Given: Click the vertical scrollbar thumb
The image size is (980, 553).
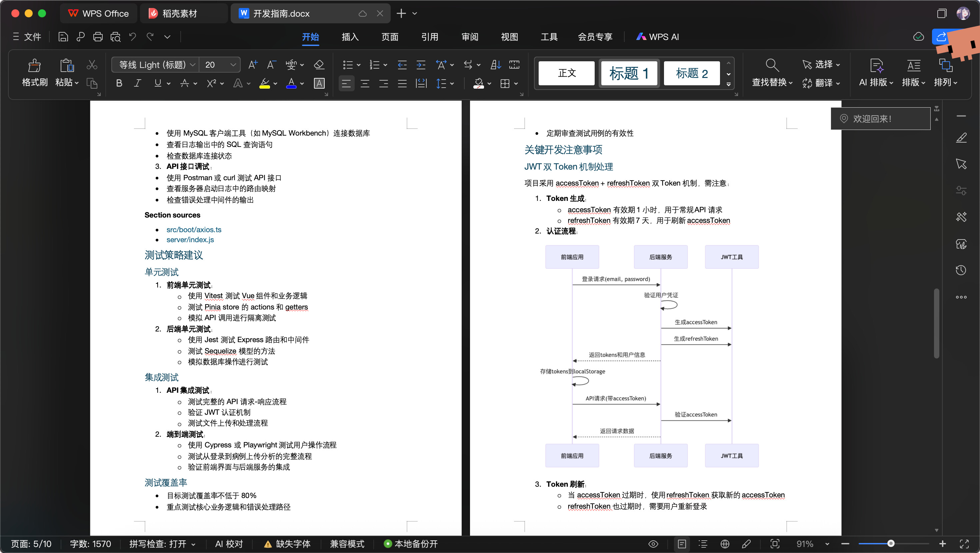Looking at the screenshot, I should (x=937, y=323).
